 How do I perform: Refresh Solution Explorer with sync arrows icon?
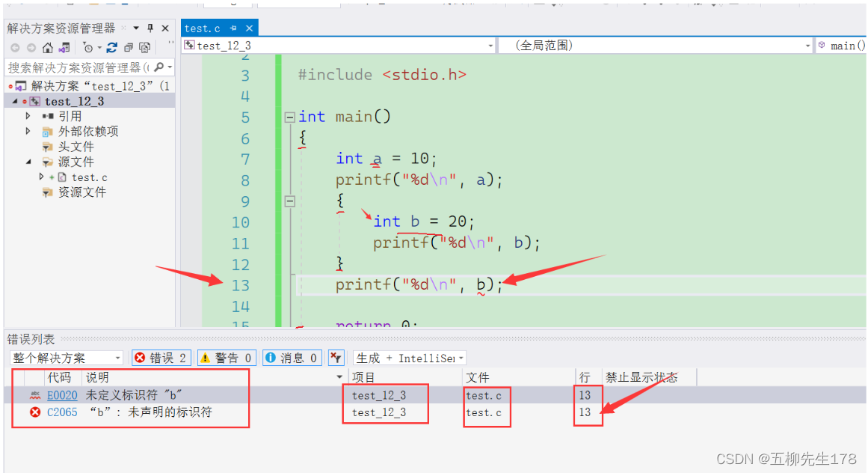tap(112, 48)
